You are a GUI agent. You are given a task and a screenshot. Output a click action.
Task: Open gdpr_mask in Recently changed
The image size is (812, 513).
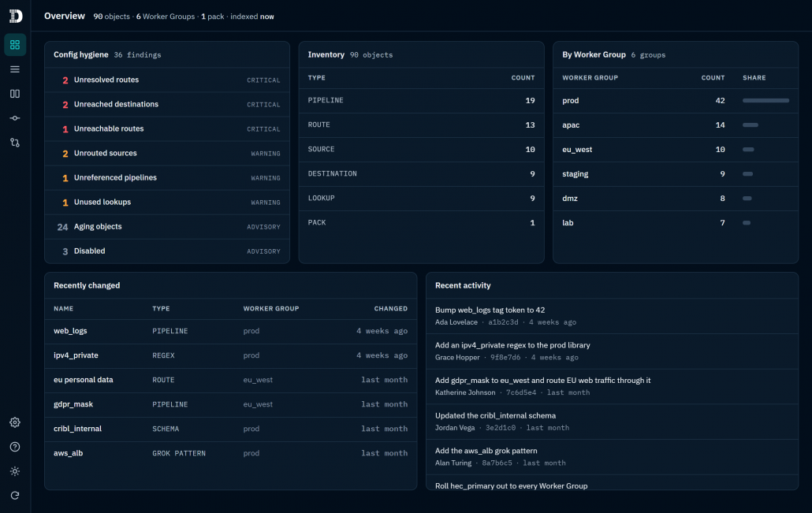coord(230,404)
